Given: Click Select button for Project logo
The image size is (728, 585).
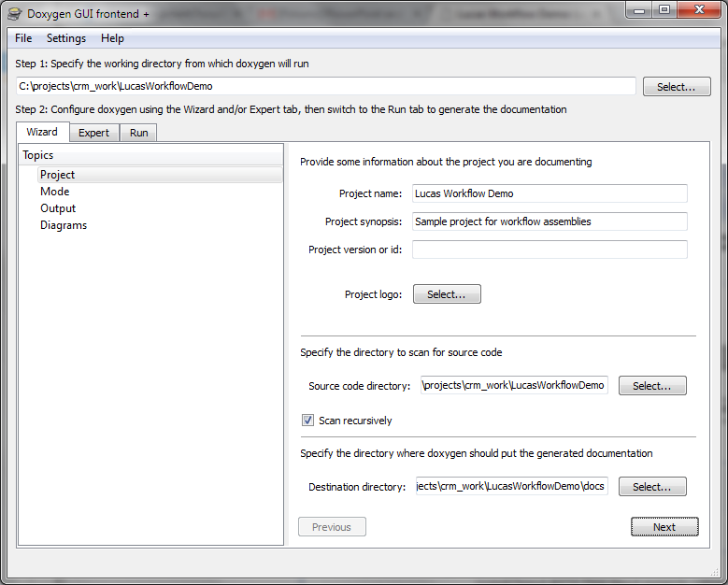Looking at the screenshot, I should coord(447,294).
